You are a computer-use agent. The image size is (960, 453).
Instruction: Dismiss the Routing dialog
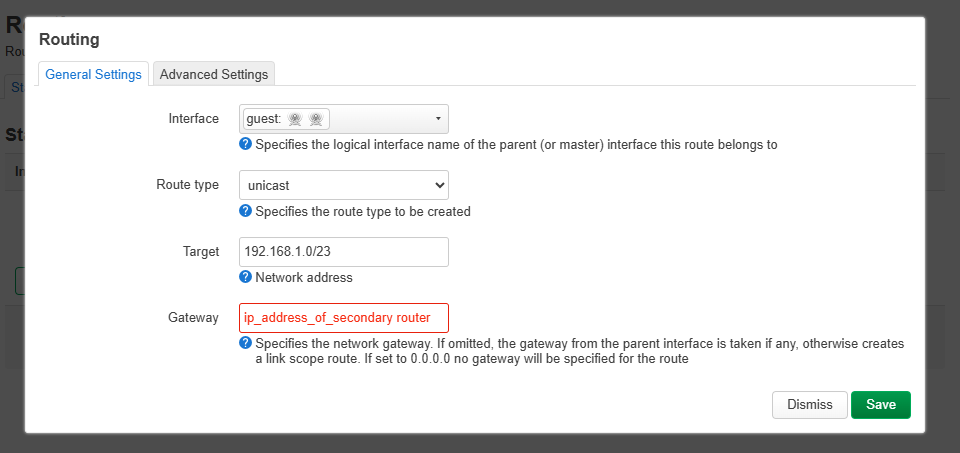[809, 405]
